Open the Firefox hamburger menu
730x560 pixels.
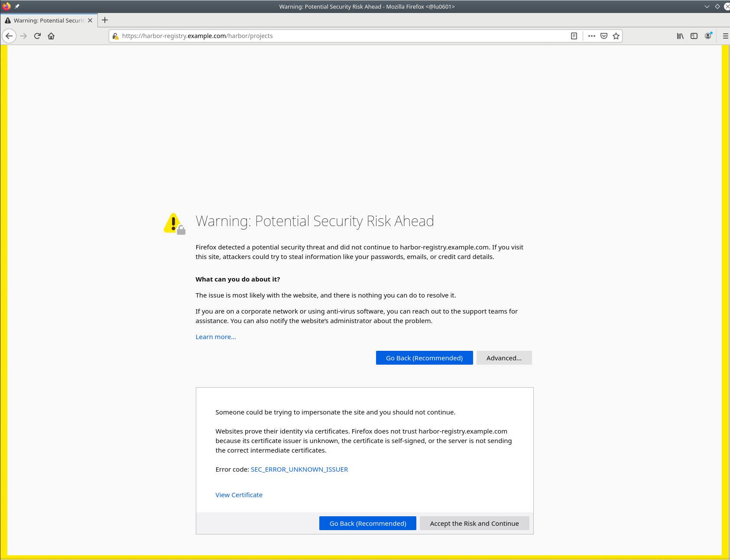point(725,36)
